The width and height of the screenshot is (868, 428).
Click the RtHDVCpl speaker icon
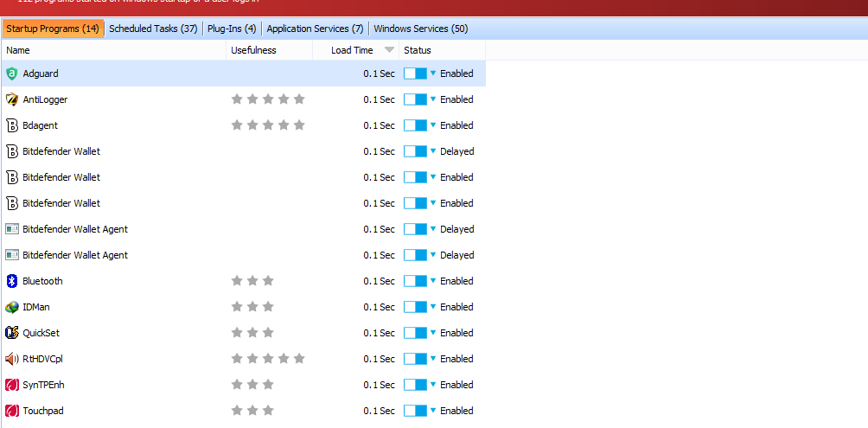click(11, 359)
